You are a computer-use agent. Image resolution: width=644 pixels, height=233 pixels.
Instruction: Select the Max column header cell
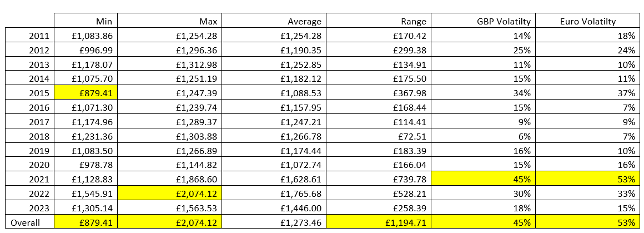point(170,21)
